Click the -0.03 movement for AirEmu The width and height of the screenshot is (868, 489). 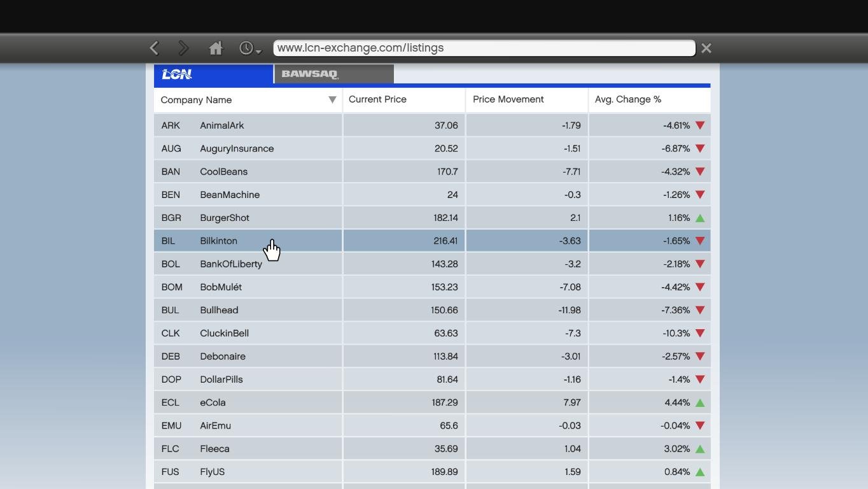coord(570,425)
